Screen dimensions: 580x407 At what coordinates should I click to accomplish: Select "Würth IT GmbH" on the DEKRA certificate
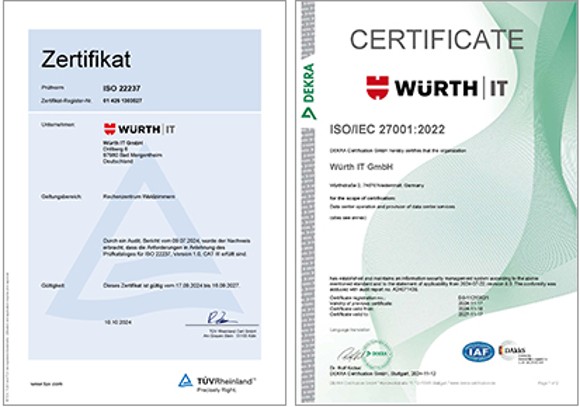click(361, 167)
